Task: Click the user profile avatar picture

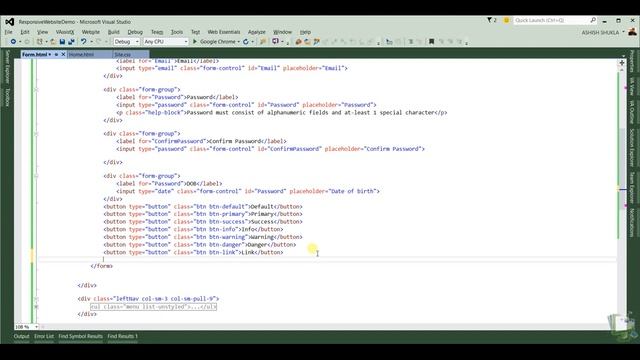Action: pyautogui.click(x=632, y=32)
